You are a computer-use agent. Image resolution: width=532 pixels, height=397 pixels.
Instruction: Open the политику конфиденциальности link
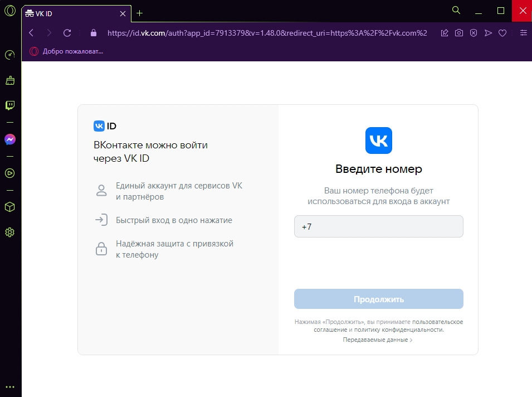399,330
